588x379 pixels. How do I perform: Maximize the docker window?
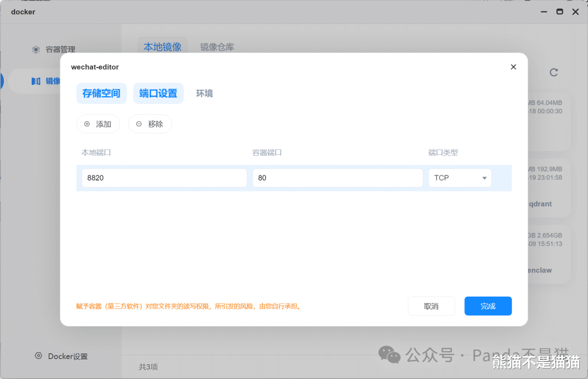(x=560, y=12)
